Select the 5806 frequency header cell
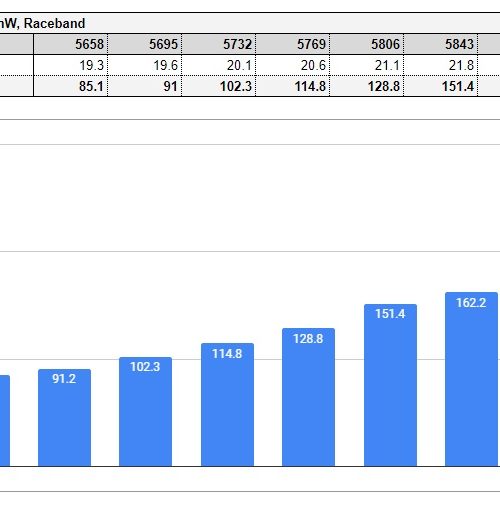This screenshot has width=500, height=505. coord(367,44)
